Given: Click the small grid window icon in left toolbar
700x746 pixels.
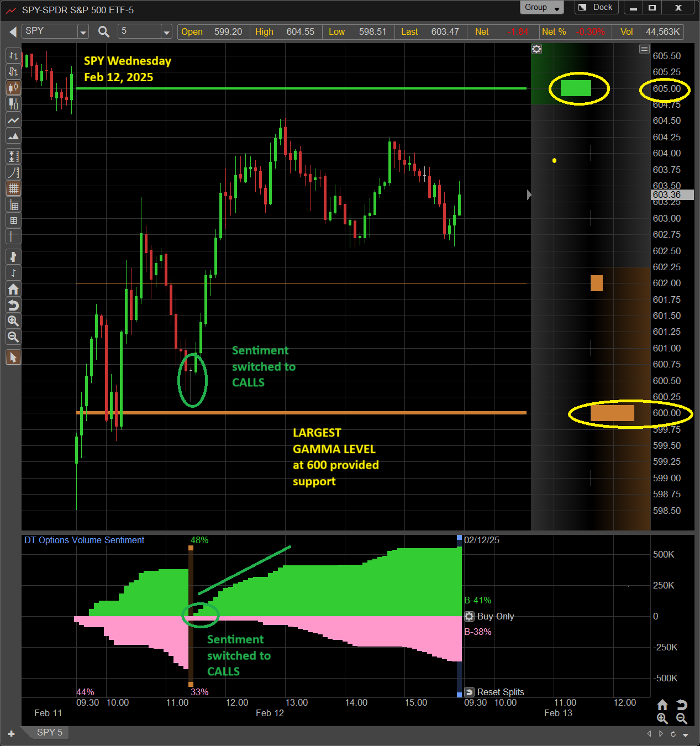Looking at the screenshot, I should 13,221.
